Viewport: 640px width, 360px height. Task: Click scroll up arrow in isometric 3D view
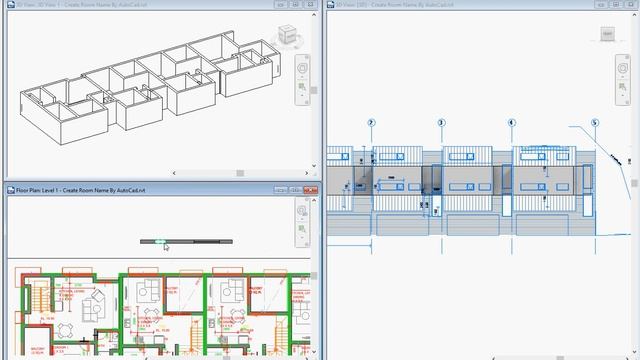(314, 15)
